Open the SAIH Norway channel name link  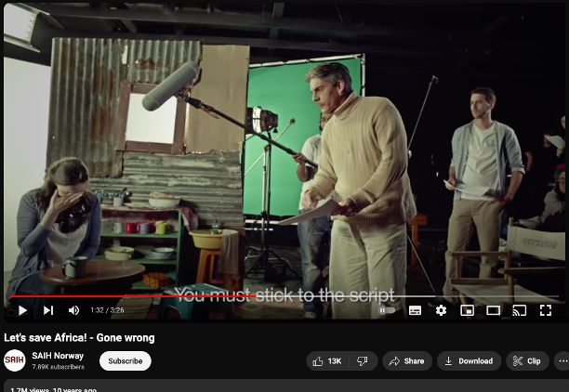[58, 356]
